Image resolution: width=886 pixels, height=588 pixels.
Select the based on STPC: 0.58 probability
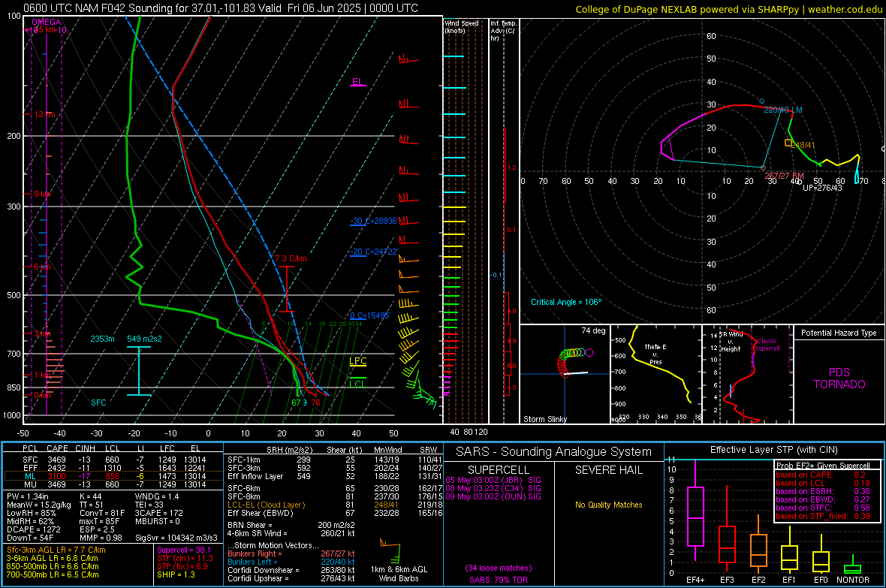tap(823, 508)
